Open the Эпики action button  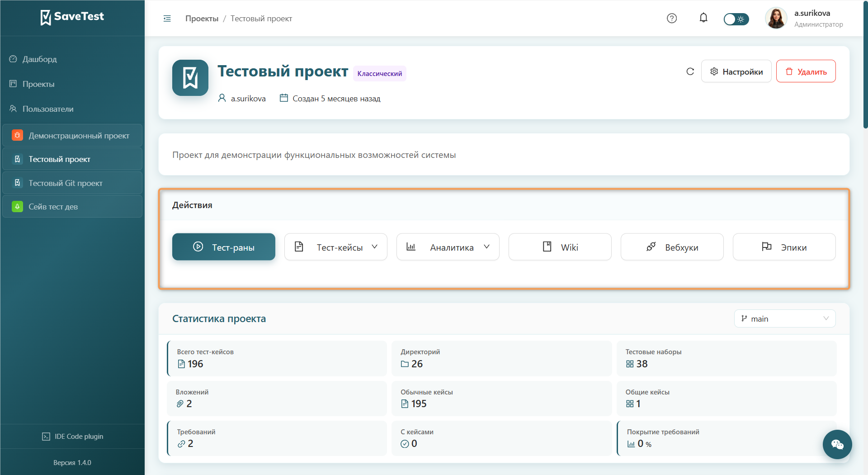tap(784, 247)
